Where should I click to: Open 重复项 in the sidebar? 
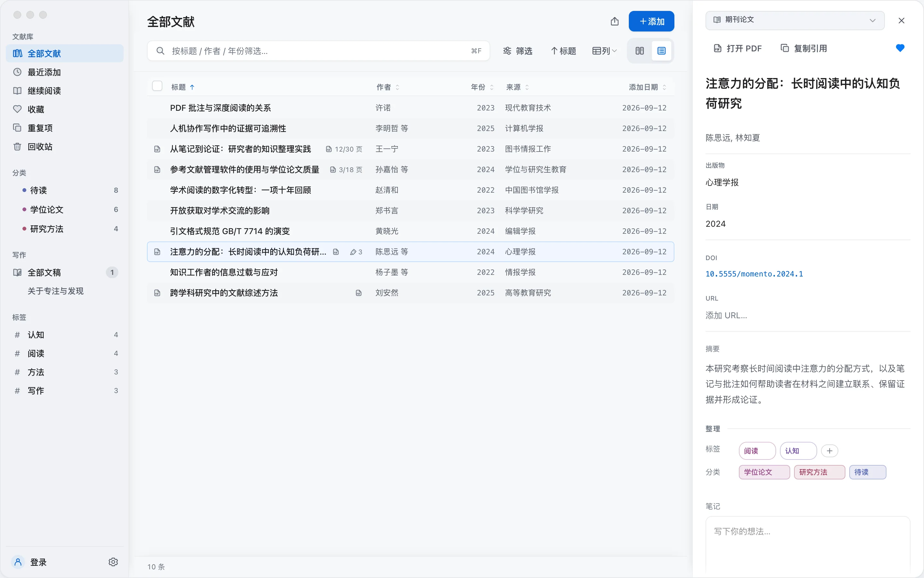tap(64, 128)
